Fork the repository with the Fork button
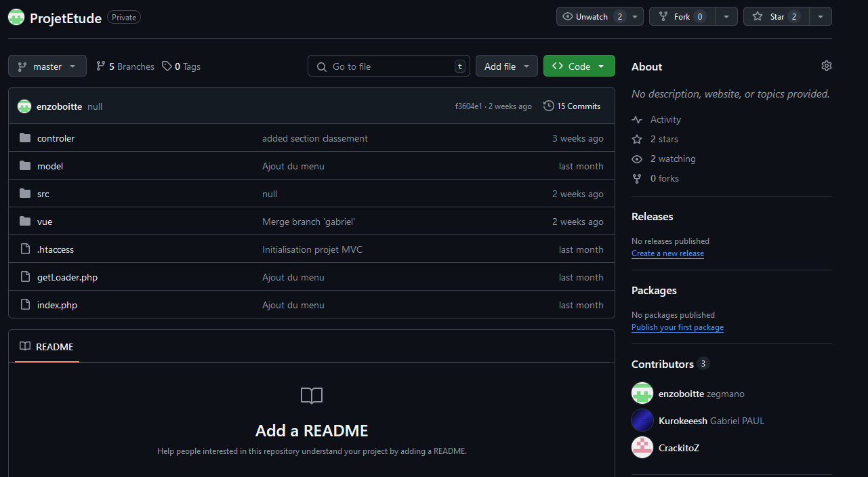This screenshot has width=868, height=477. point(682,16)
